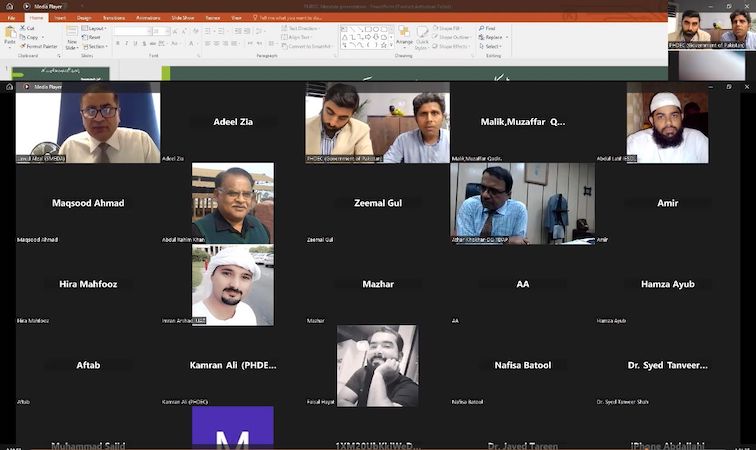Click the Find magnifier icon
The width and height of the screenshot is (756, 450).
[x=481, y=29]
